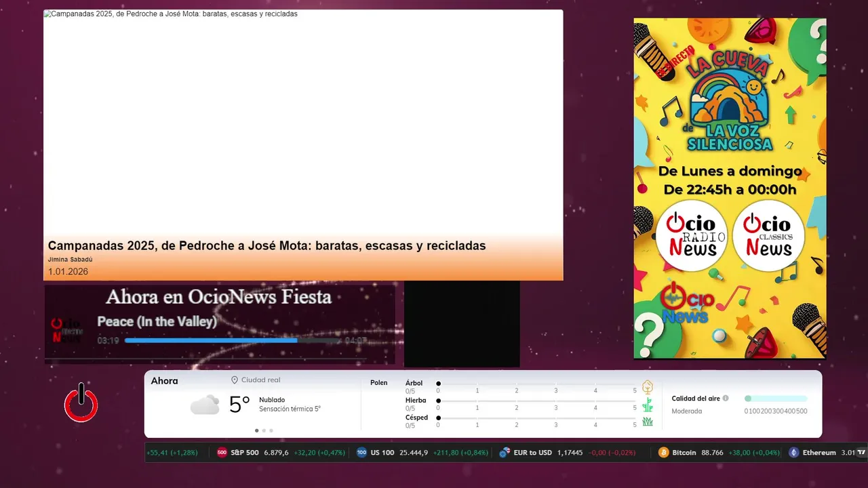This screenshot has height=488, width=868.
Task: Click the S&P 500 ticker badge icon
Action: click(x=222, y=453)
